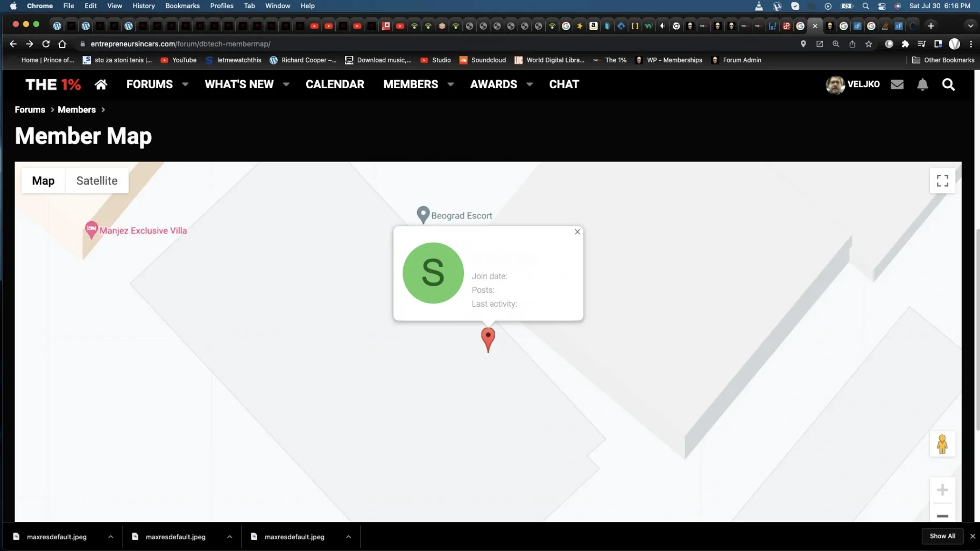The width and height of the screenshot is (980, 551).
Task: Open the Soundcloud bookmark
Action: (x=483, y=60)
